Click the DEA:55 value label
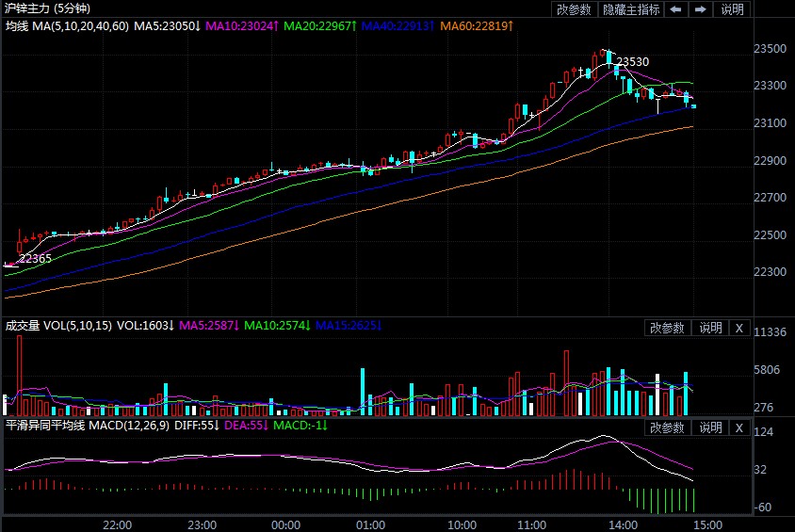The width and height of the screenshot is (795, 532). pos(246,425)
